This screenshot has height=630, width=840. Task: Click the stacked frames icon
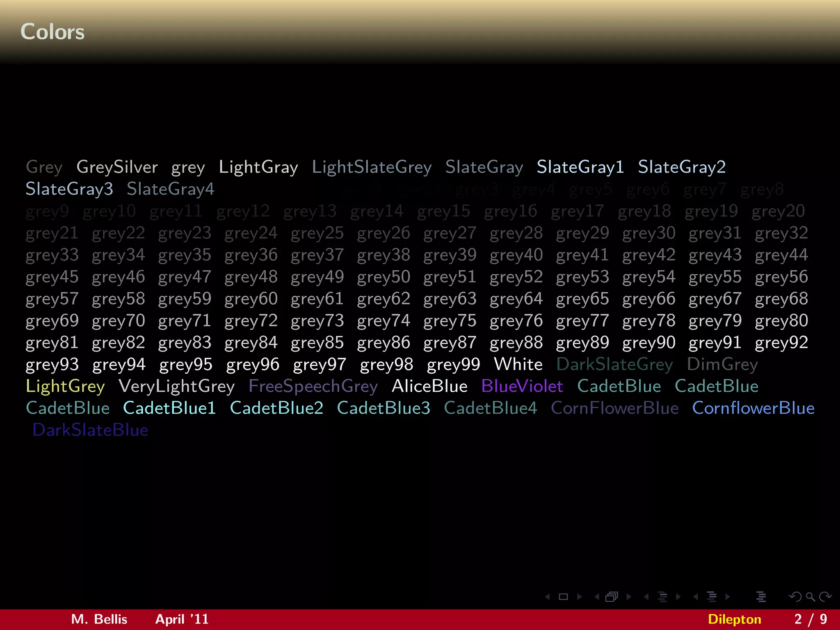coord(612,597)
